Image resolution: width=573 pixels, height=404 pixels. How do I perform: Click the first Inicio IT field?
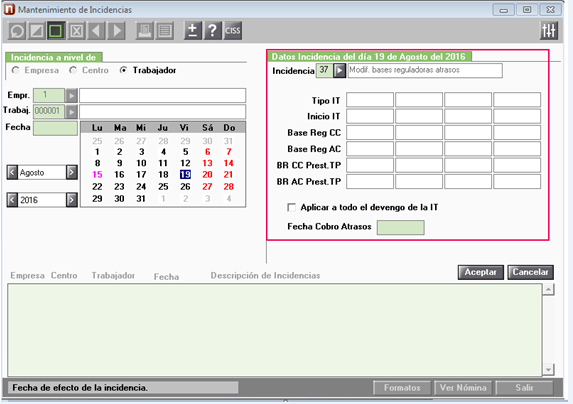click(370, 116)
